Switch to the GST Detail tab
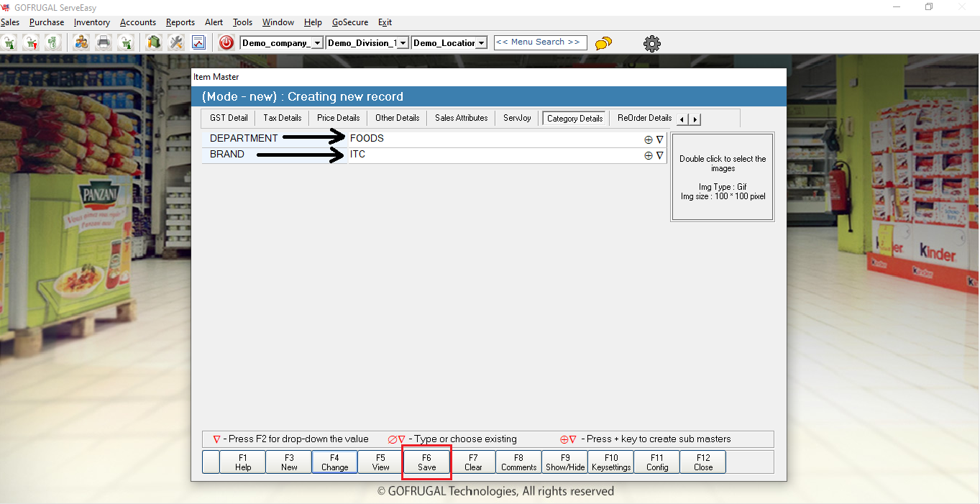The image size is (980, 504). point(229,118)
